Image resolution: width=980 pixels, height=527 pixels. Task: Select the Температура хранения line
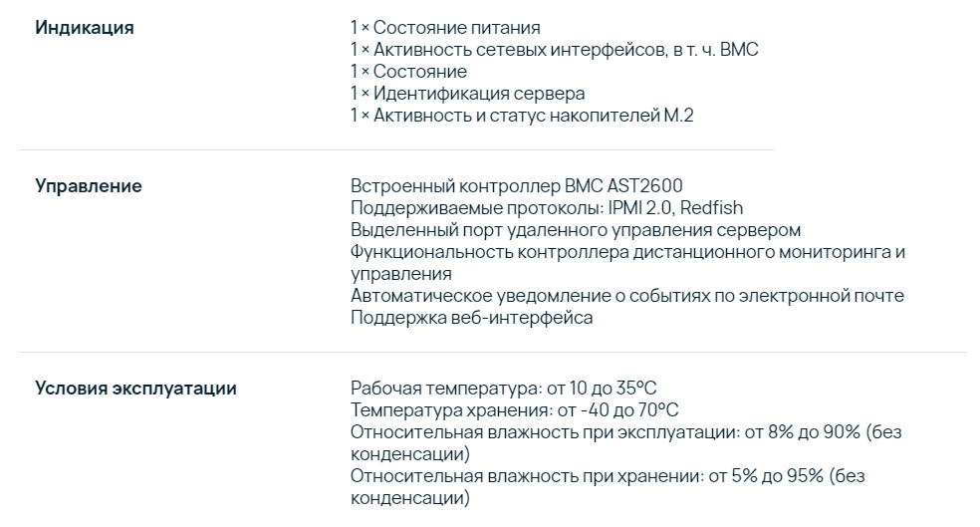(x=514, y=410)
